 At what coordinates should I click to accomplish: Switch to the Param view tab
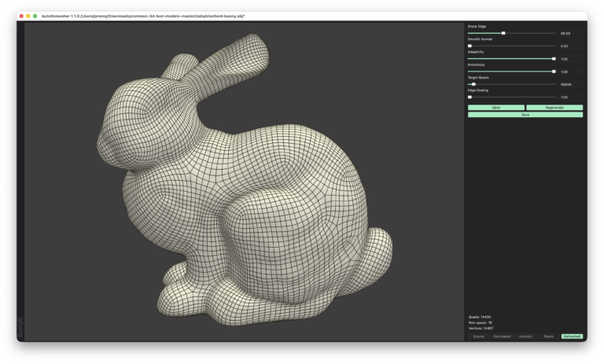(x=548, y=336)
